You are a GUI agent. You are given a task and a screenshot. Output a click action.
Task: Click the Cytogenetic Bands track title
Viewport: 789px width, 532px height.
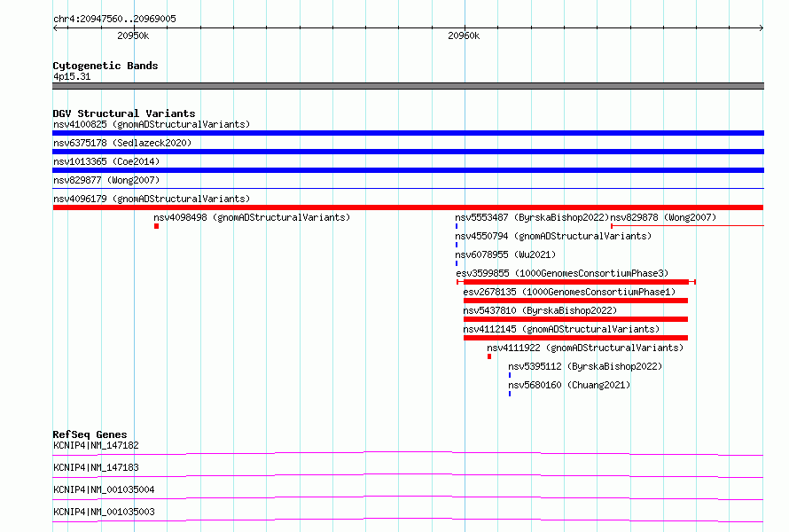[105, 66]
